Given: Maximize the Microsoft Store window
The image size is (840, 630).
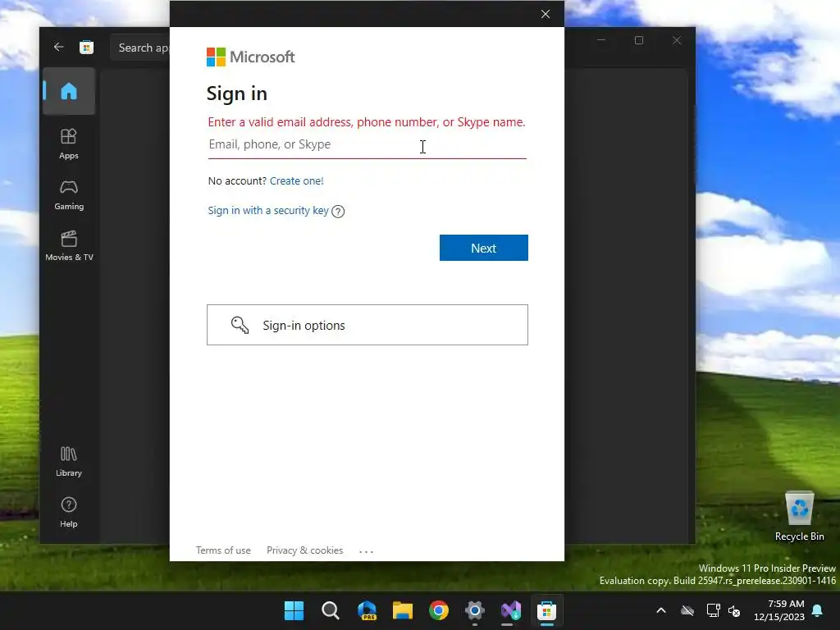Looking at the screenshot, I should tap(638, 41).
